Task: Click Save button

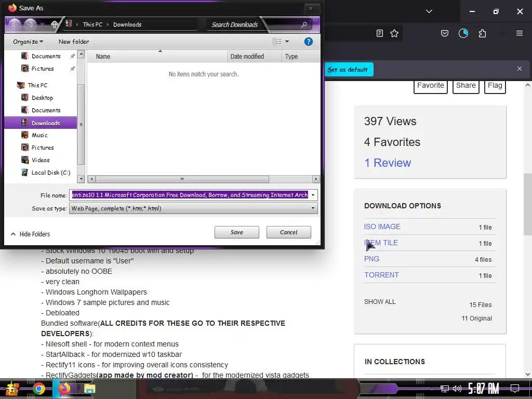Action: [x=237, y=232]
